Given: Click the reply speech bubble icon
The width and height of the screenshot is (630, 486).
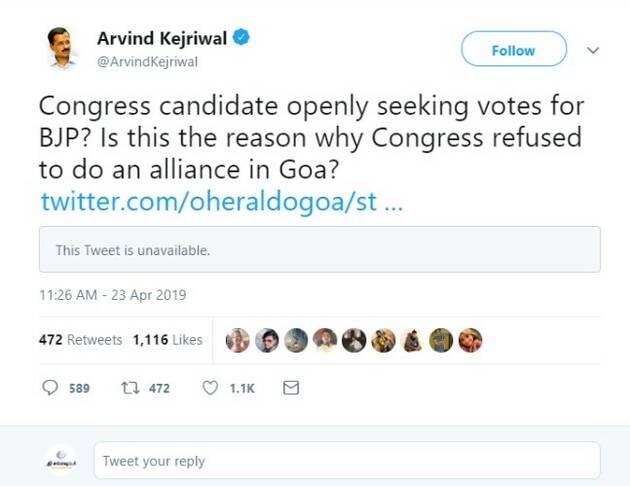Looking at the screenshot, I should (52, 388).
